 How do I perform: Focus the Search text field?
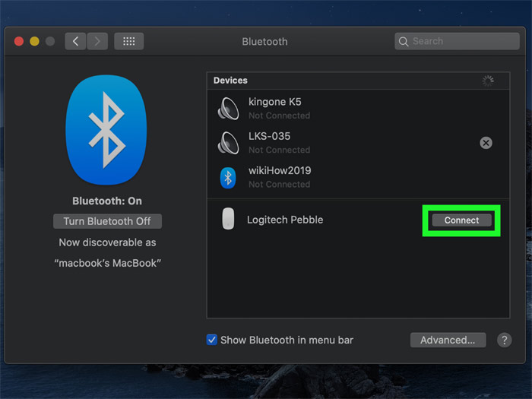[x=460, y=41]
